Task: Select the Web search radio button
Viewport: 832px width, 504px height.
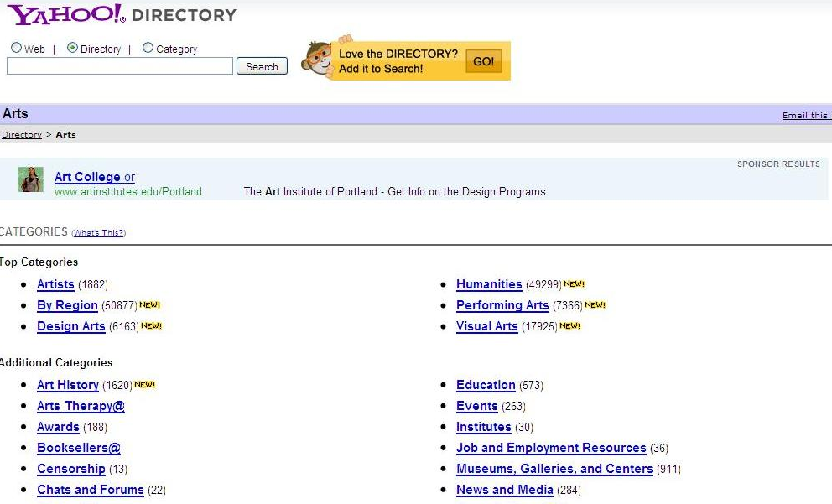Action: pos(15,47)
